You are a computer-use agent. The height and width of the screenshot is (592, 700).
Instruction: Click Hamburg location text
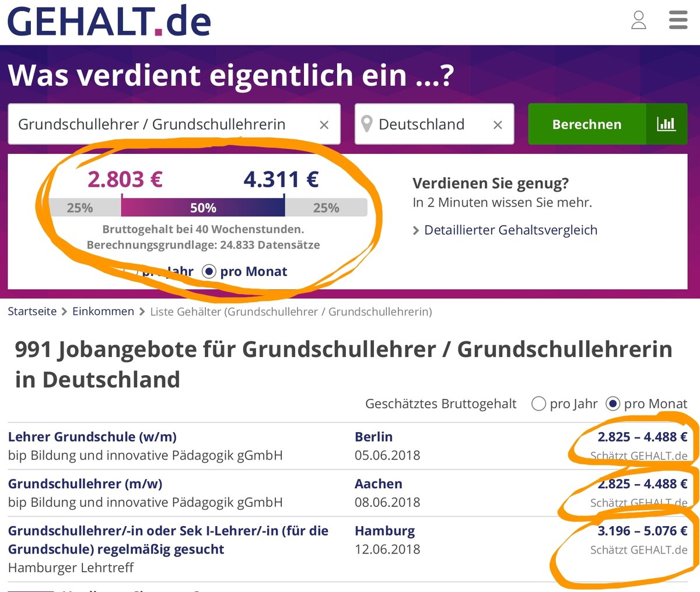coord(385,531)
